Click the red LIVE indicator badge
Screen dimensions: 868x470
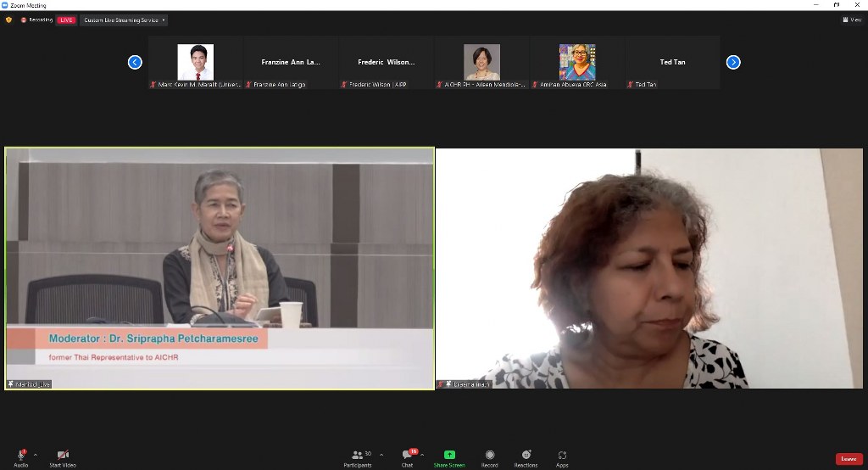point(66,20)
